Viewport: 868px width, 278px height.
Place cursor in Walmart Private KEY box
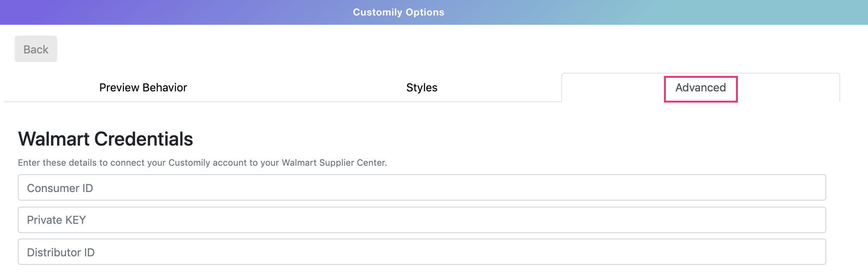tap(422, 220)
